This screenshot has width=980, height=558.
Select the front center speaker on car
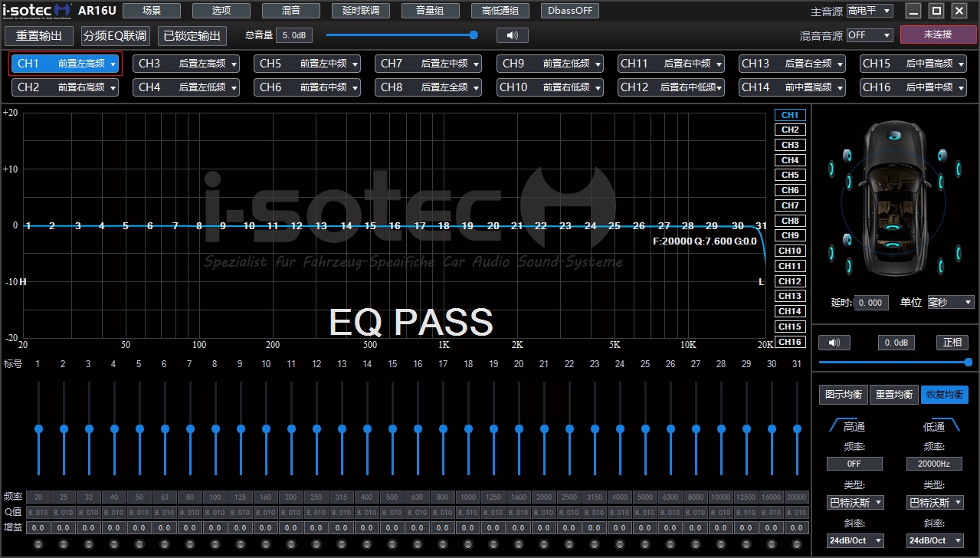pyautogui.click(x=893, y=136)
